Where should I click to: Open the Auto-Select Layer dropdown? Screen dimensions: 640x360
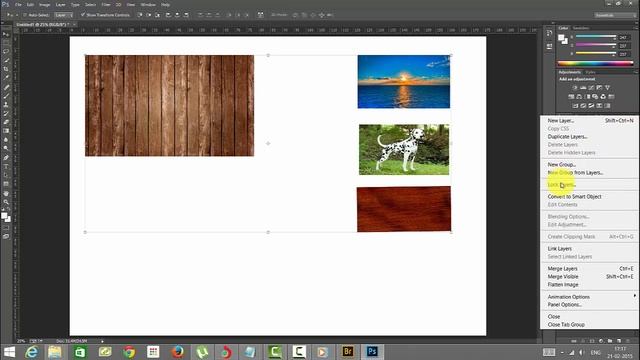tap(64, 15)
